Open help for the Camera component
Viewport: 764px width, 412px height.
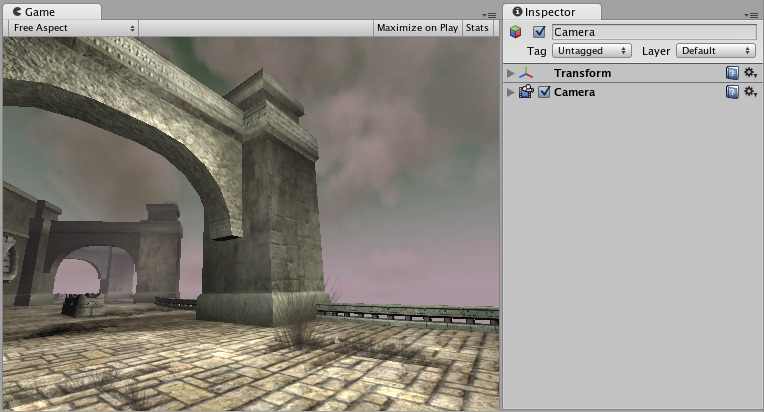pyautogui.click(x=732, y=92)
